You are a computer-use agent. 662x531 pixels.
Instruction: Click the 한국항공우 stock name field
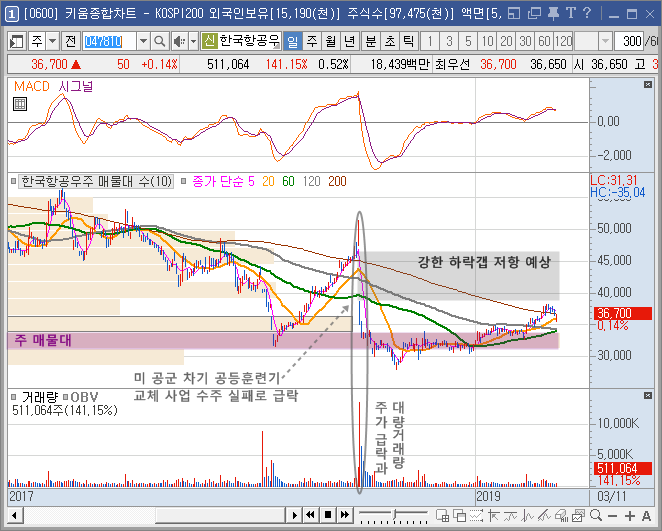pos(249,41)
